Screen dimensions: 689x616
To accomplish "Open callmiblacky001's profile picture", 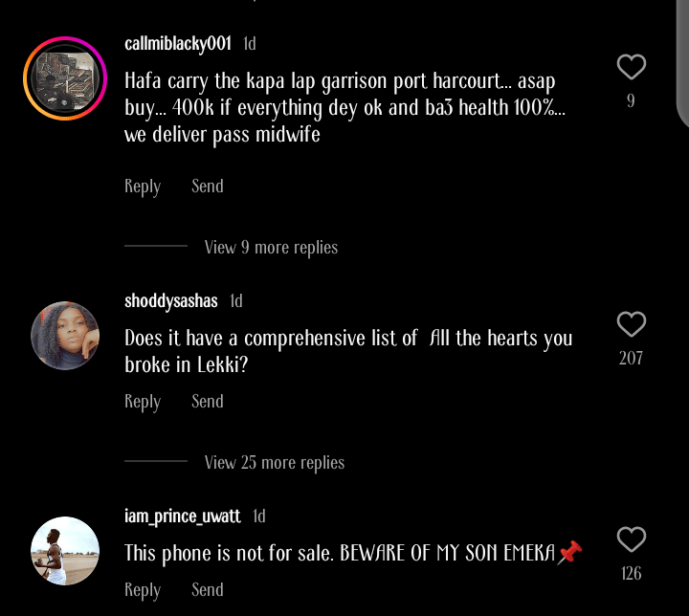I will (65, 78).
